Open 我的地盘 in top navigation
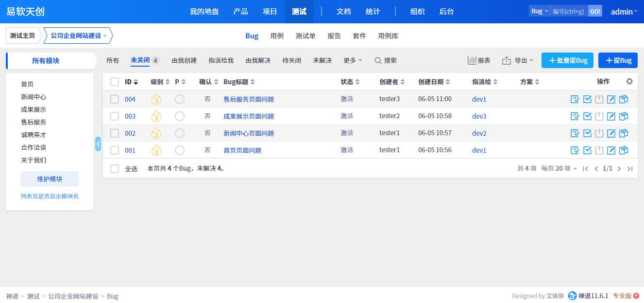This screenshot has width=644, height=303. tap(204, 11)
